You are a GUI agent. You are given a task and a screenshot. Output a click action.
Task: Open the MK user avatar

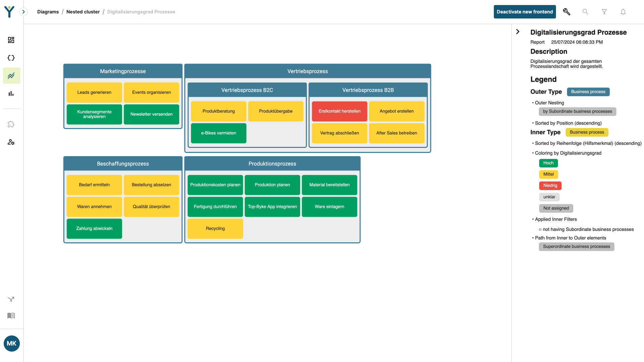(x=12, y=343)
